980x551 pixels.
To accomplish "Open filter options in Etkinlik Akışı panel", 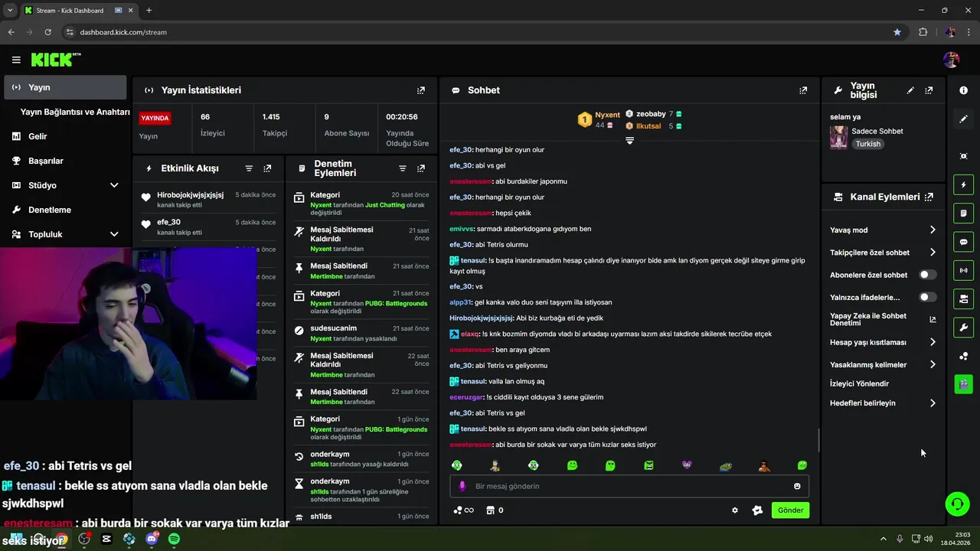I will click(x=249, y=168).
